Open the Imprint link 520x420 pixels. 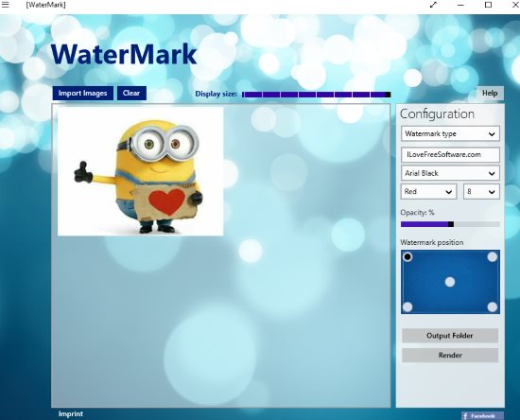tap(71, 413)
